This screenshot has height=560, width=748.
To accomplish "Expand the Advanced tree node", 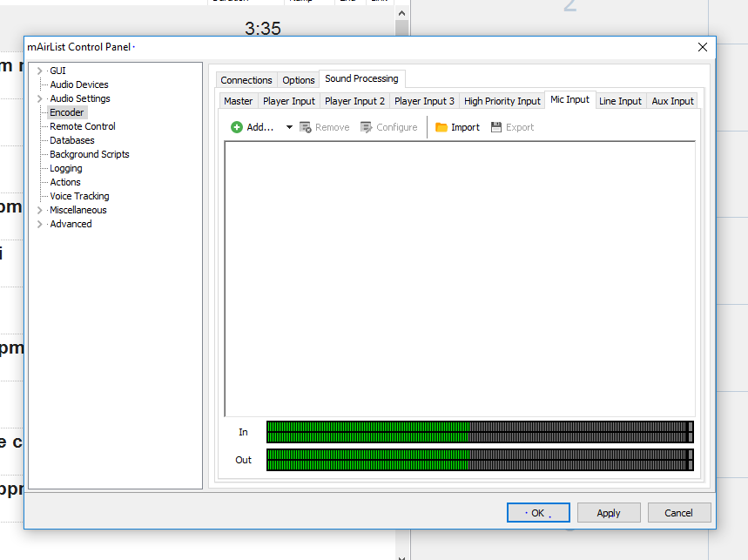I will (39, 224).
